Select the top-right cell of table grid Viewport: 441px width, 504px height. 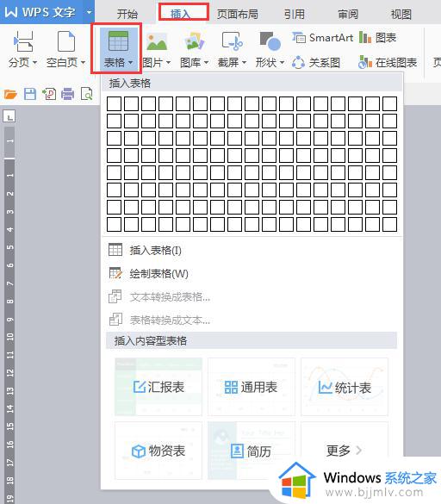coord(389,104)
